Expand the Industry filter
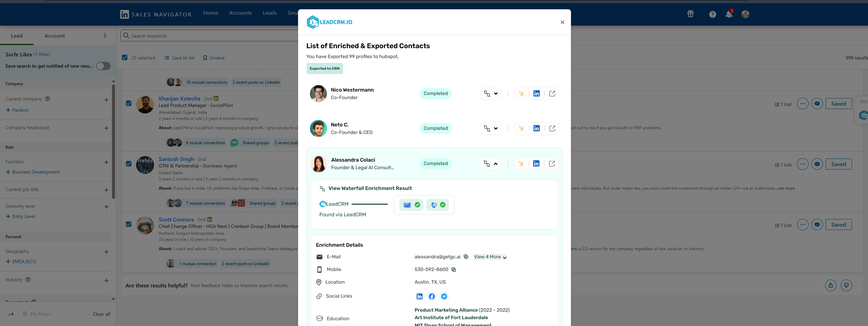The image size is (868, 326). (x=106, y=281)
